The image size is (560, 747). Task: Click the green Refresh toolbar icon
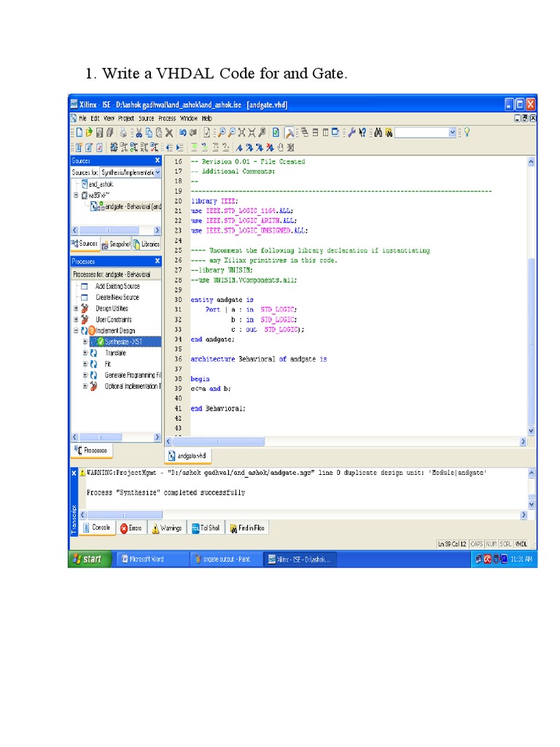(x=275, y=133)
